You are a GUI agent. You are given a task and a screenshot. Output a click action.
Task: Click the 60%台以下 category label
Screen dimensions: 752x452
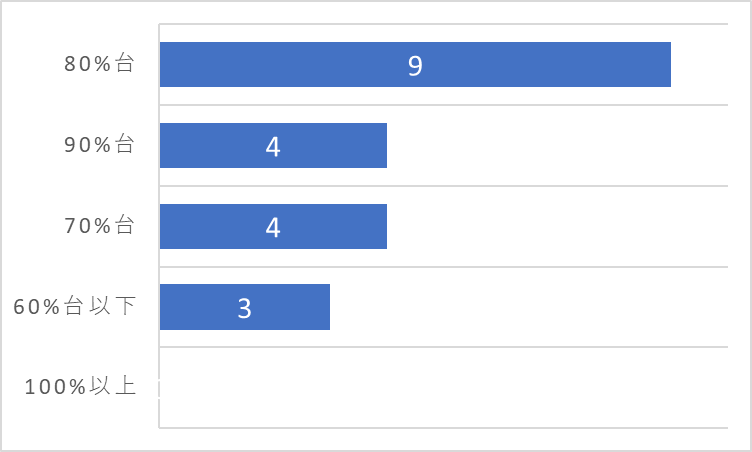pos(74,306)
